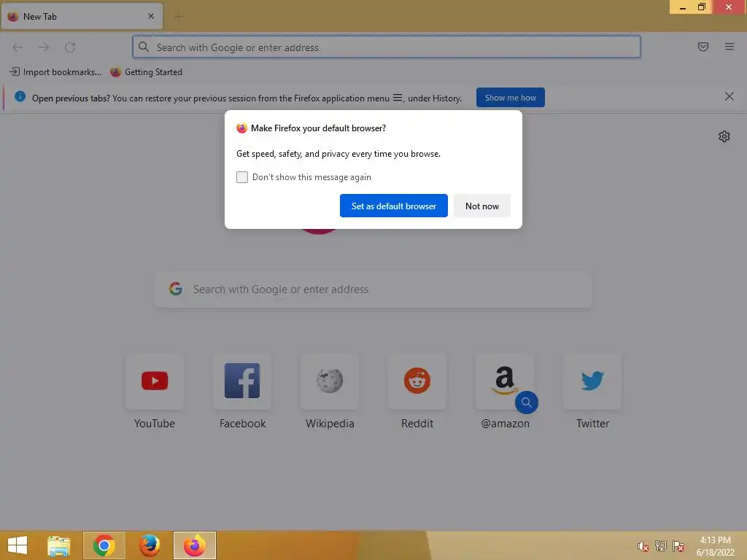
Task: Open the old Firefox taskbar icon
Action: 149,545
